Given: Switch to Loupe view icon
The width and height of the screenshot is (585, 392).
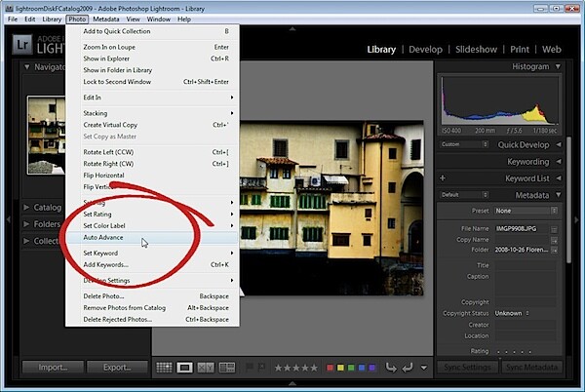Looking at the screenshot, I should [184, 368].
